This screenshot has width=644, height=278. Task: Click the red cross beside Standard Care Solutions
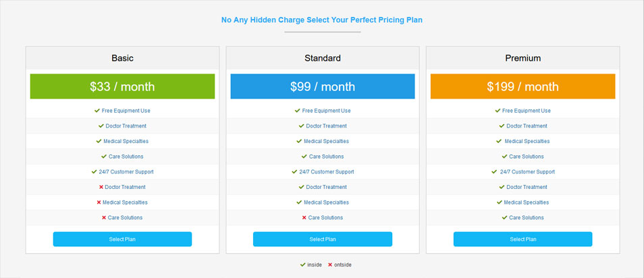point(304,217)
